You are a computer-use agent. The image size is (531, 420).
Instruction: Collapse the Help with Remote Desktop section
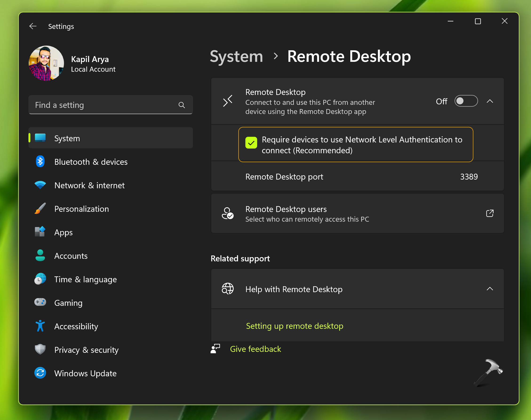point(490,289)
